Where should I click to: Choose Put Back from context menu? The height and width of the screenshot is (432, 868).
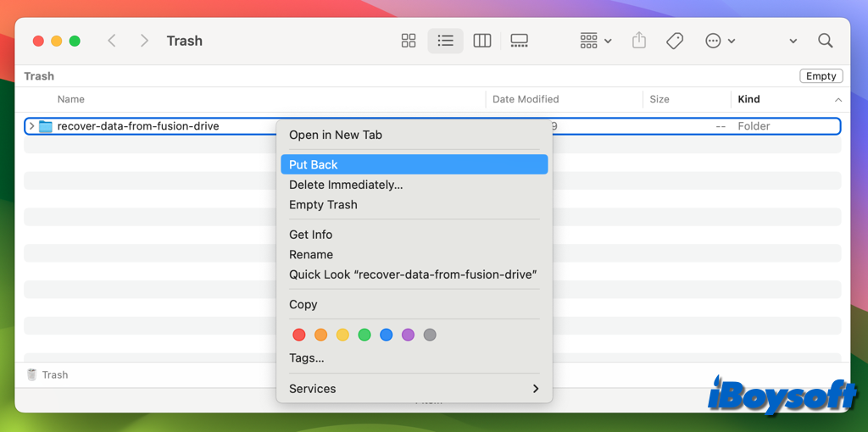(x=314, y=164)
